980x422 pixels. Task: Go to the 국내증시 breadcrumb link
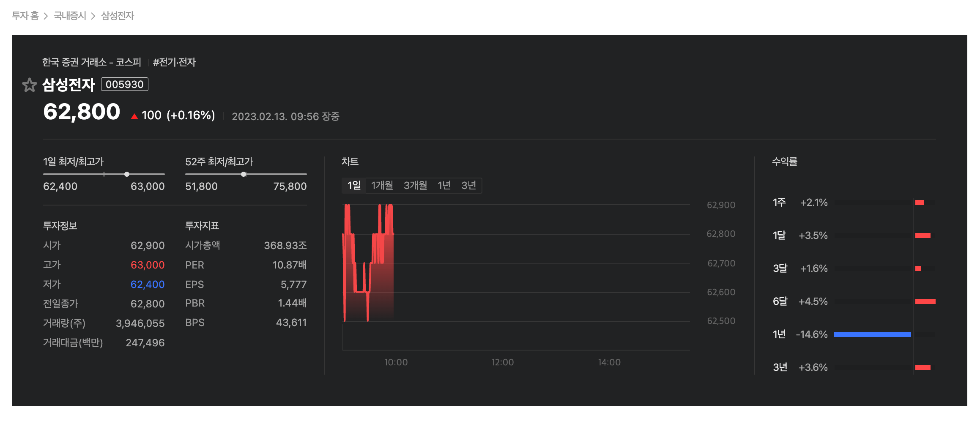point(70,16)
